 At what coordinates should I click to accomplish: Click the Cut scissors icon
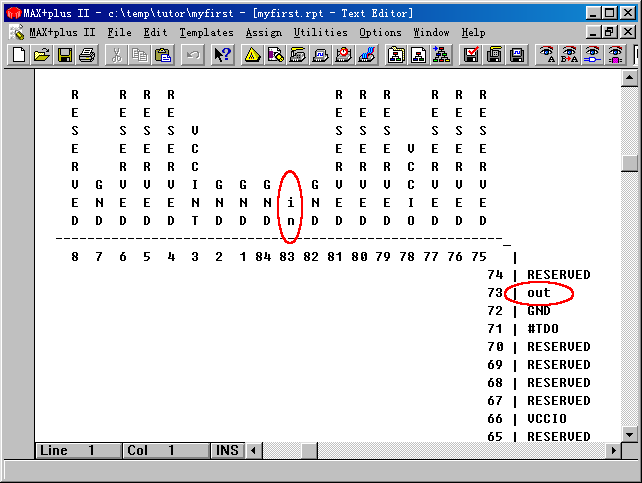coord(116,55)
